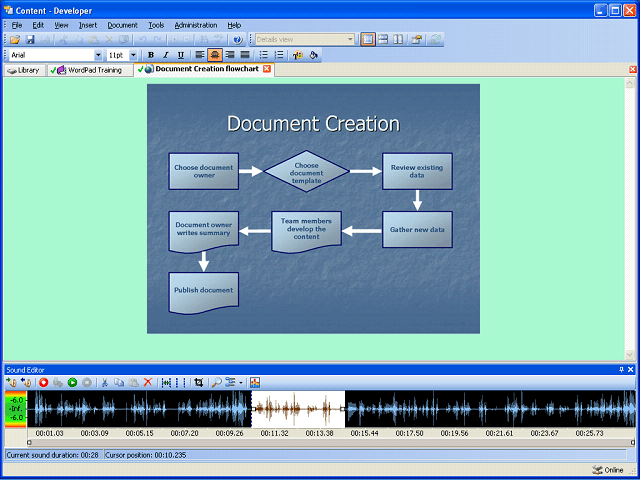Set text alignment to left

[x=200, y=55]
